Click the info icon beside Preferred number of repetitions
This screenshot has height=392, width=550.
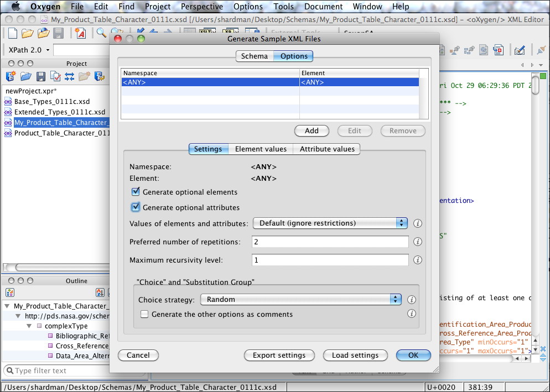tap(417, 242)
